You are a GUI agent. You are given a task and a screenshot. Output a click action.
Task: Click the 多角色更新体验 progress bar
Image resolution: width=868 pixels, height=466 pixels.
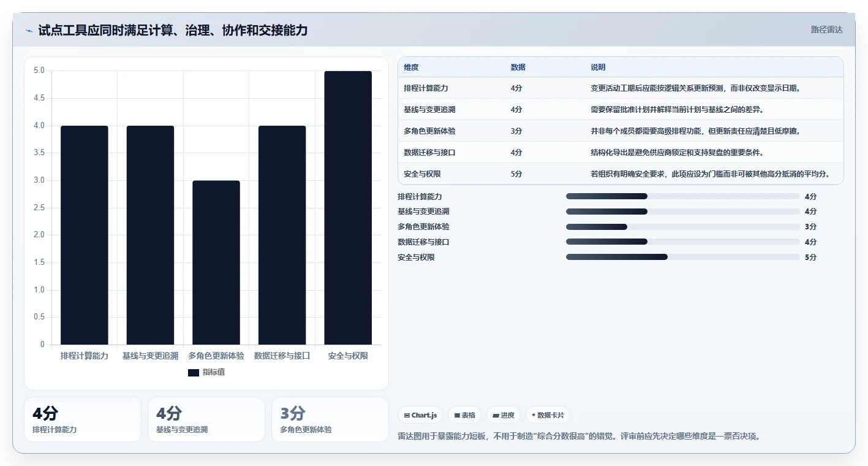click(683, 227)
